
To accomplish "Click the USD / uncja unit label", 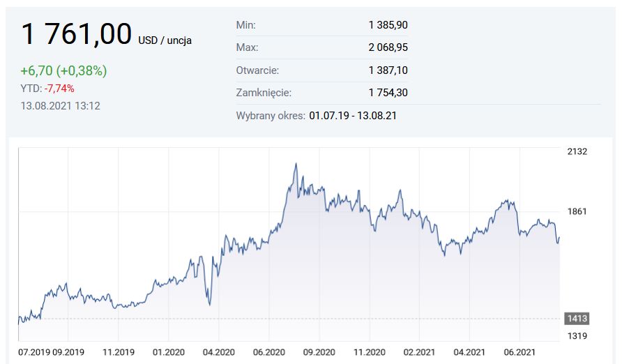I will click(x=165, y=40).
